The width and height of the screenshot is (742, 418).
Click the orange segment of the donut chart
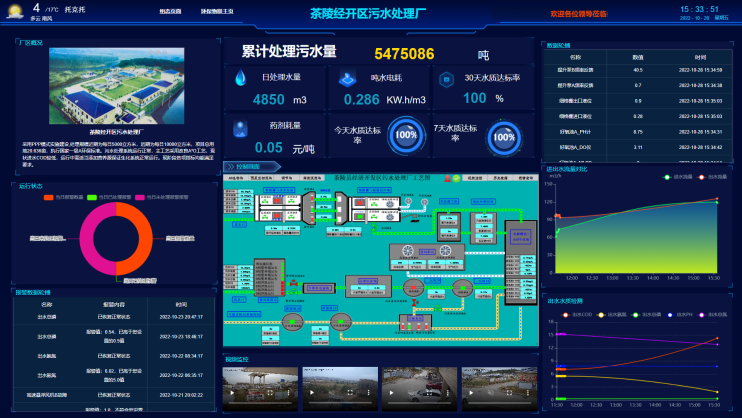(144, 239)
